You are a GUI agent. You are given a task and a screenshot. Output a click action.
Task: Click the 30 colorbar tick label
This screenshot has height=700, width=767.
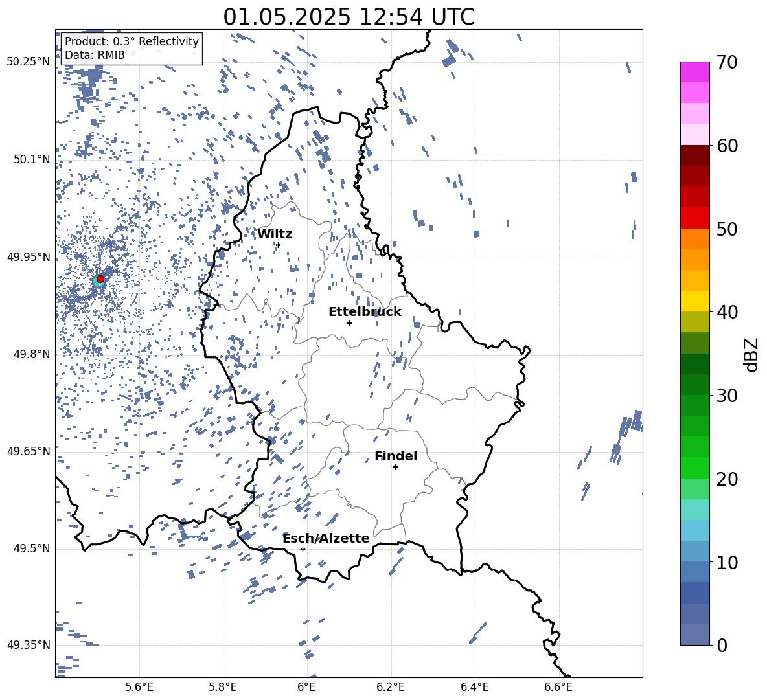point(727,396)
